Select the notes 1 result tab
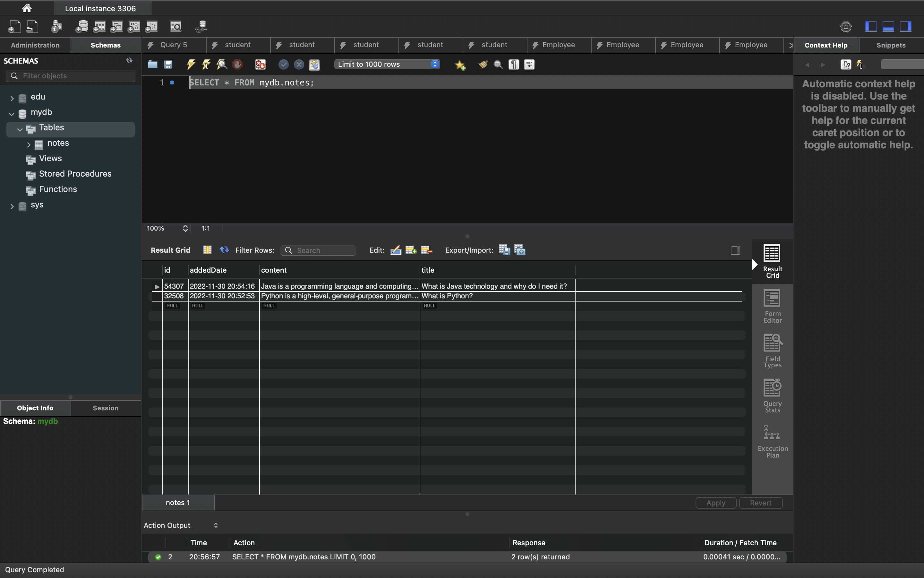The image size is (924, 578). tap(178, 502)
